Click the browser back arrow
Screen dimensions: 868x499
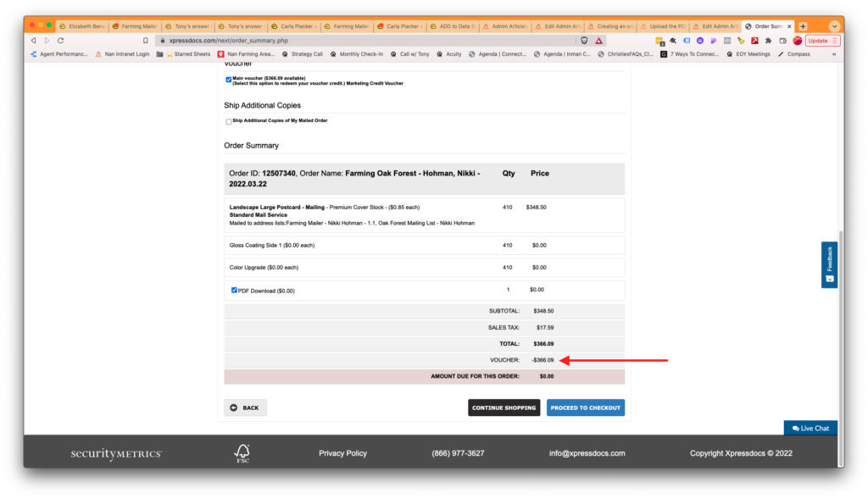33,41
